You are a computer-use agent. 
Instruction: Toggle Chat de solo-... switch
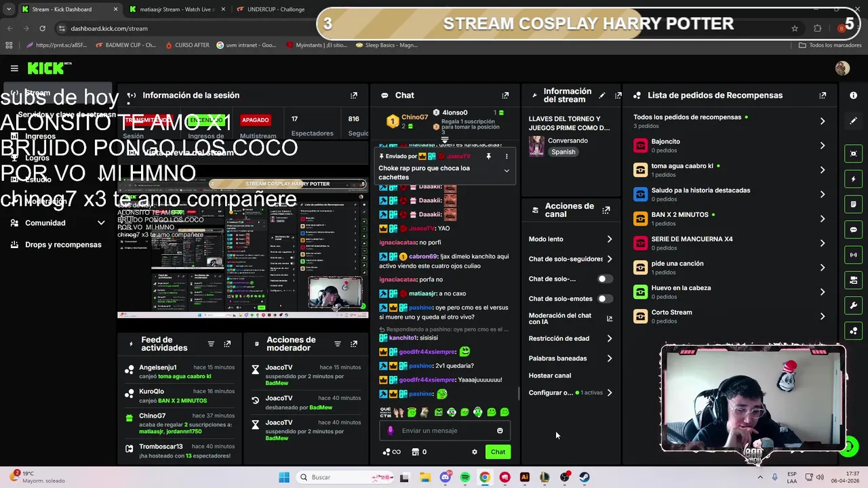[604, 279]
